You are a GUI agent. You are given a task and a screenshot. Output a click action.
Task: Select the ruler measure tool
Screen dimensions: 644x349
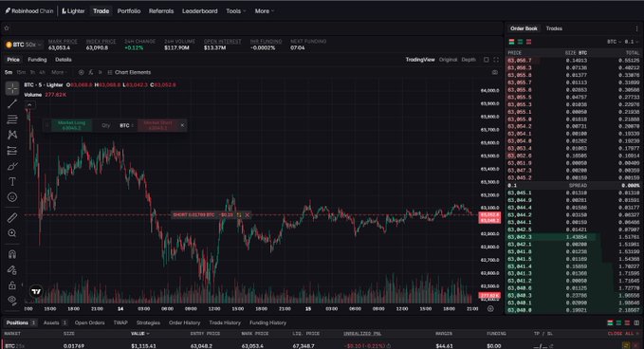pyautogui.click(x=12, y=217)
